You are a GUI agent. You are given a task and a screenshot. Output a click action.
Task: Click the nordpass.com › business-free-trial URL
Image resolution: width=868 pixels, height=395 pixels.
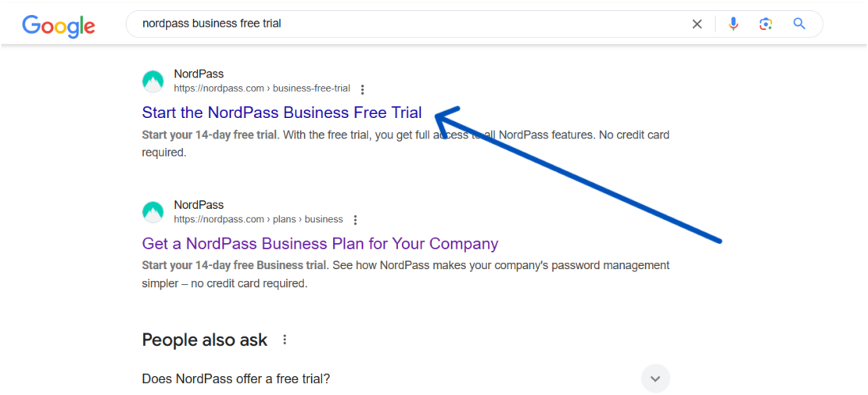[262, 88]
